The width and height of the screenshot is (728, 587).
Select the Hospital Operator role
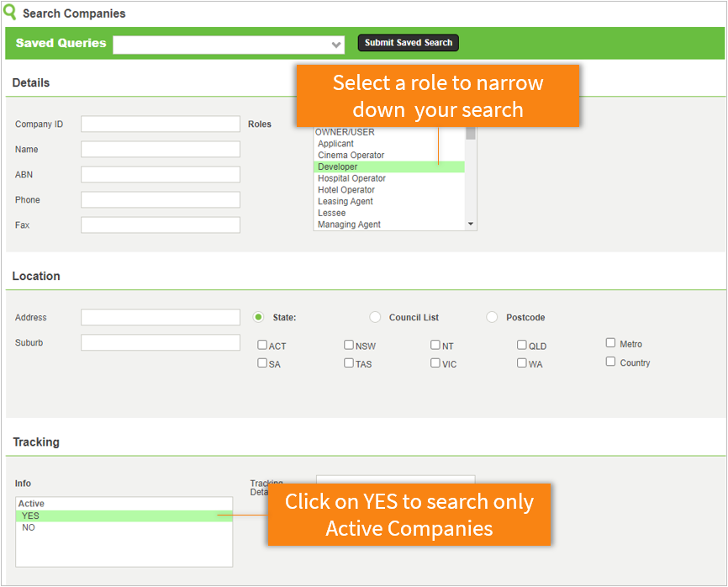pyautogui.click(x=389, y=178)
